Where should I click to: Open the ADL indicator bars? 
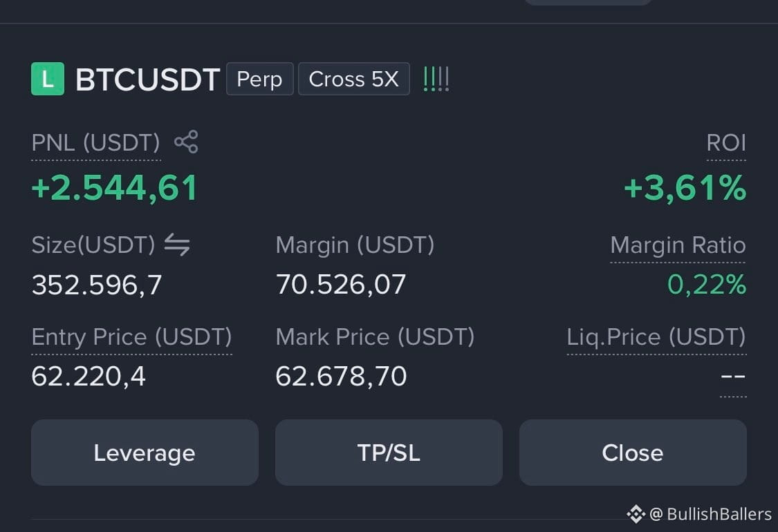tap(436, 79)
